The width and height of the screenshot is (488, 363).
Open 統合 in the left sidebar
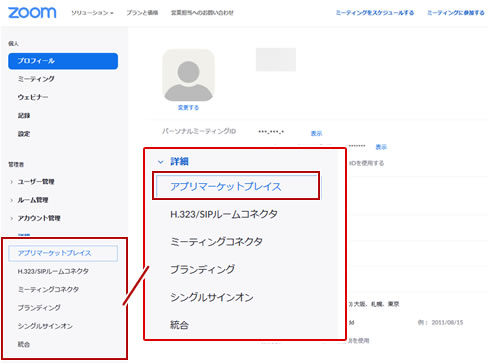coord(24,344)
